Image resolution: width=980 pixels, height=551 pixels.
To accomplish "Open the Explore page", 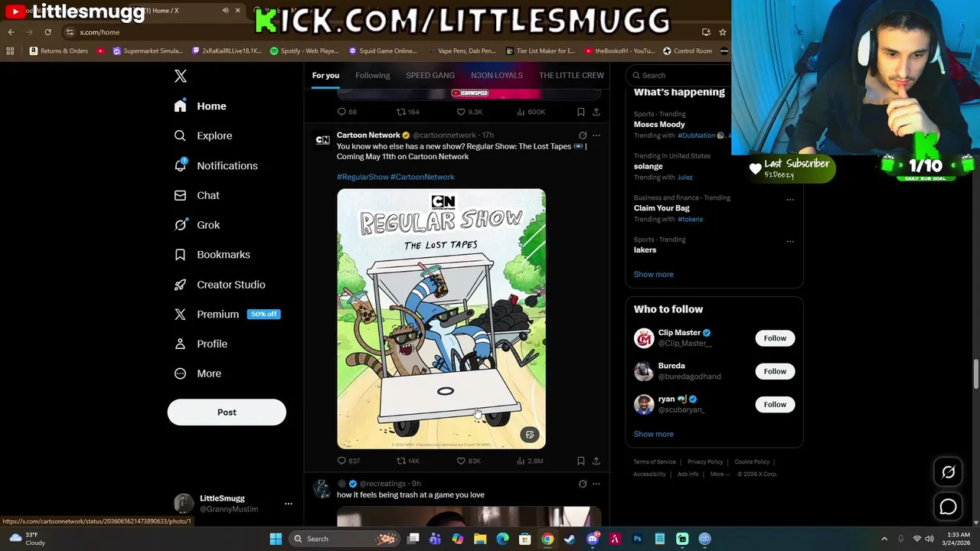I will (203, 135).
